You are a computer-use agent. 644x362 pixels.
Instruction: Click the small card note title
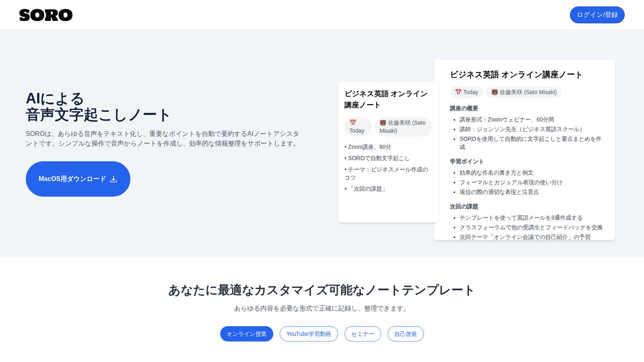click(x=386, y=99)
